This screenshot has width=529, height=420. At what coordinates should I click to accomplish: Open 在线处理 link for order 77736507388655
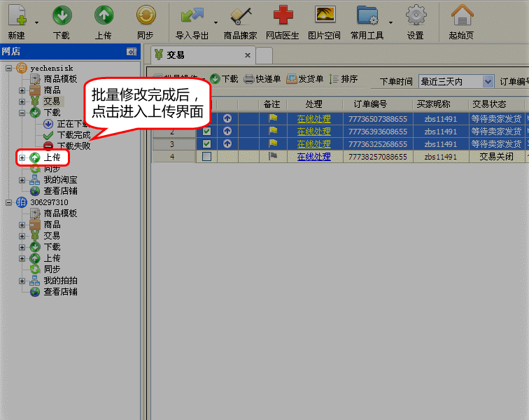(x=313, y=119)
